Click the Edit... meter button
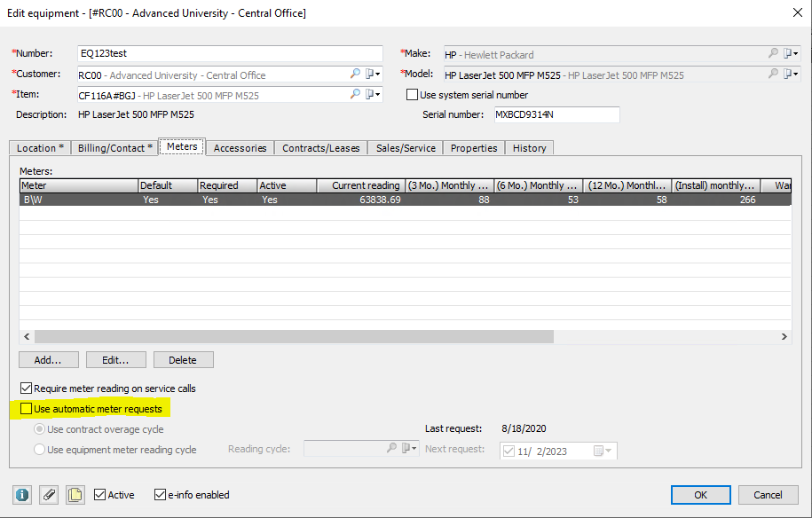The height and width of the screenshot is (518, 812). [116, 359]
